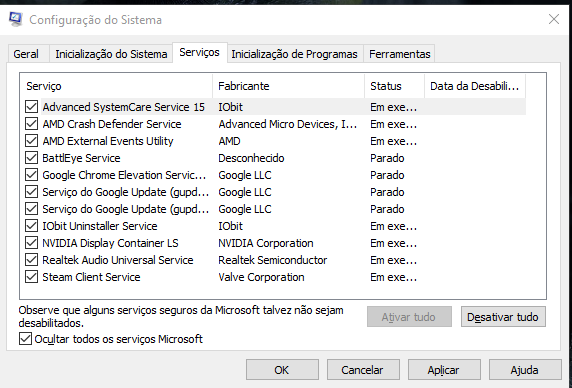
Task: Open the Inicialização de Programas tab
Action: click(x=294, y=54)
